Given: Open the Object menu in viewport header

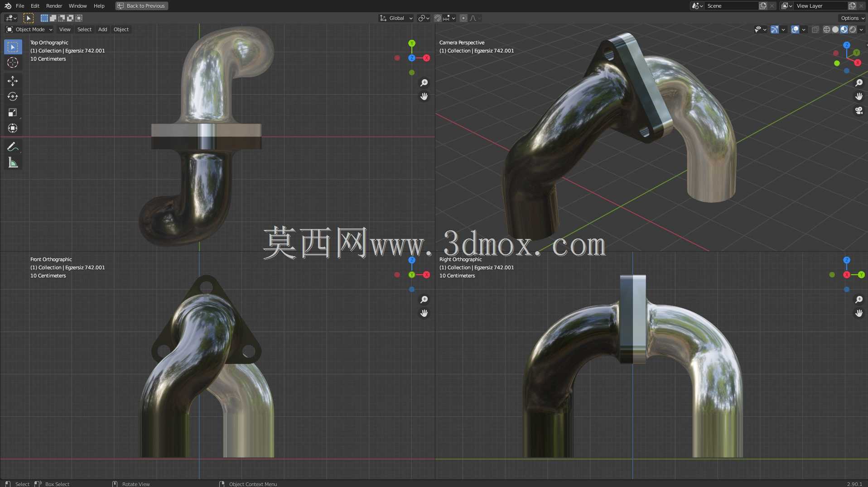Looking at the screenshot, I should tap(121, 29).
